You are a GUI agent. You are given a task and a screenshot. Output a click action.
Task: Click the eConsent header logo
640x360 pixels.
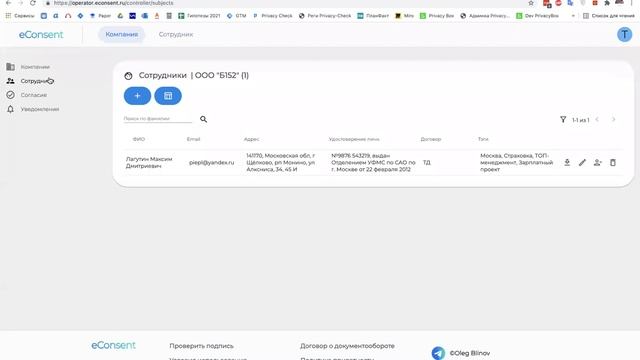coord(41,35)
